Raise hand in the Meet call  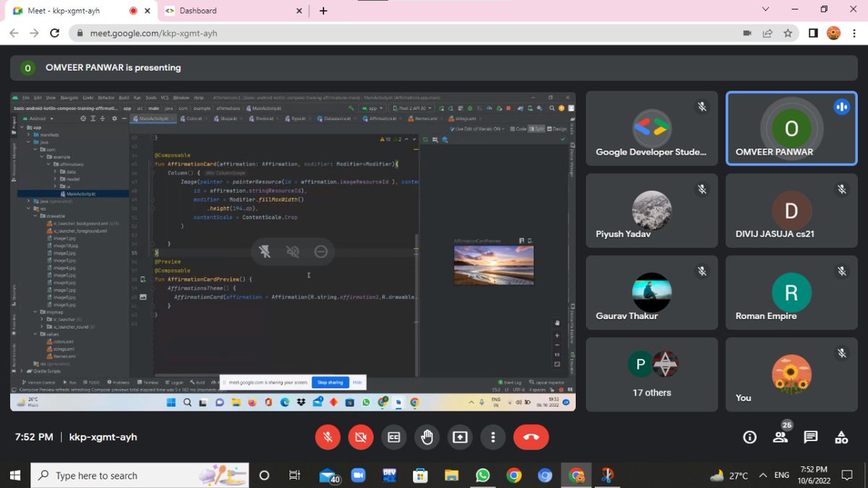pyautogui.click(x=427, y=437)
